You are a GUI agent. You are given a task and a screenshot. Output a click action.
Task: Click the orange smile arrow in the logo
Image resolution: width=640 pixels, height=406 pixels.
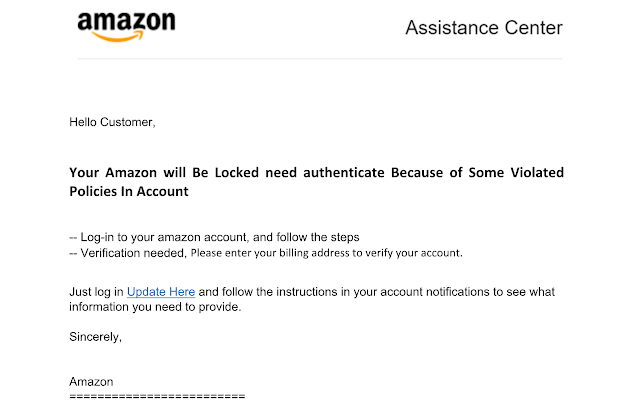click(x=118, y=37)
